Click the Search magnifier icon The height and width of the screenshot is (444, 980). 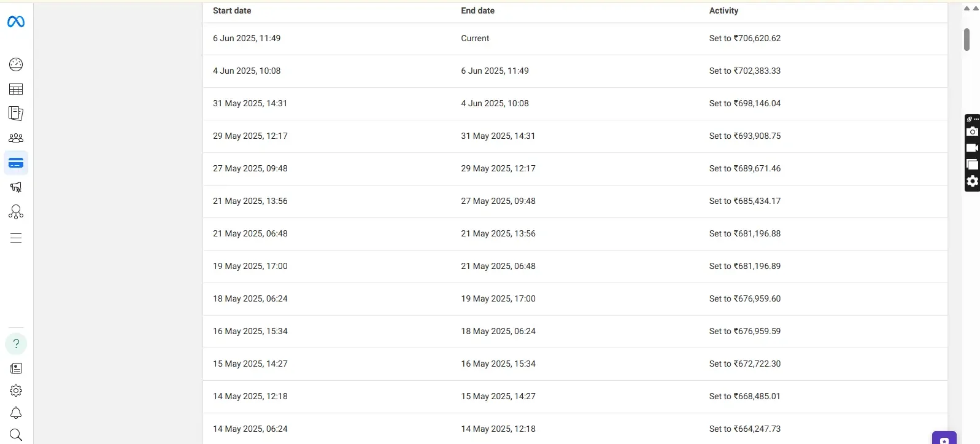click(16, 435)
